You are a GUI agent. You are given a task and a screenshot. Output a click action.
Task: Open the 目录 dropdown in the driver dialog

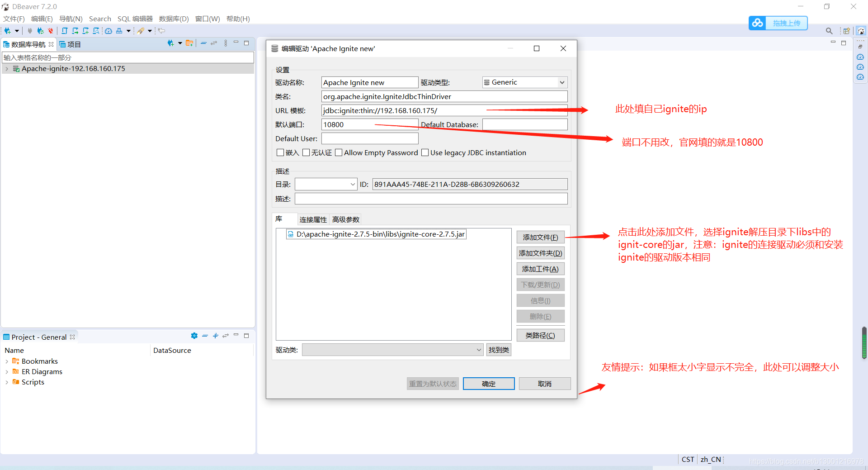tap(352, 184)
